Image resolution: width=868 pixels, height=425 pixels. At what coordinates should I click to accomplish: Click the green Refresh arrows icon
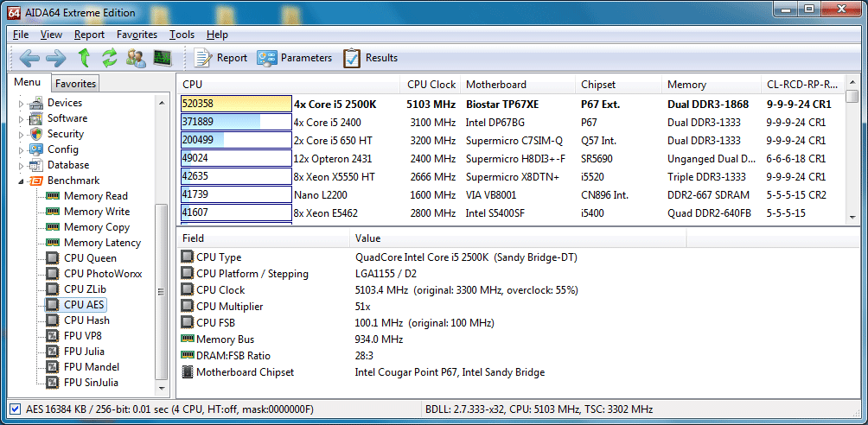[109, 58]
